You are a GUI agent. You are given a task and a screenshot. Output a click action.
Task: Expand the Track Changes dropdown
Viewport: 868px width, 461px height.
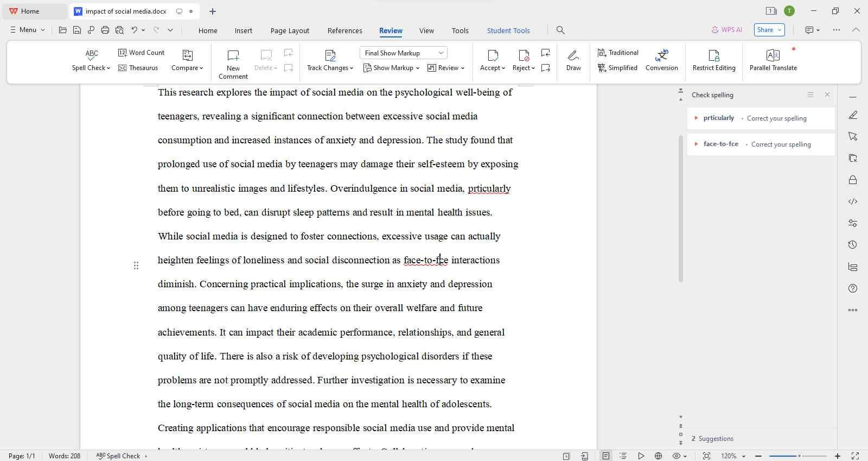330,68
